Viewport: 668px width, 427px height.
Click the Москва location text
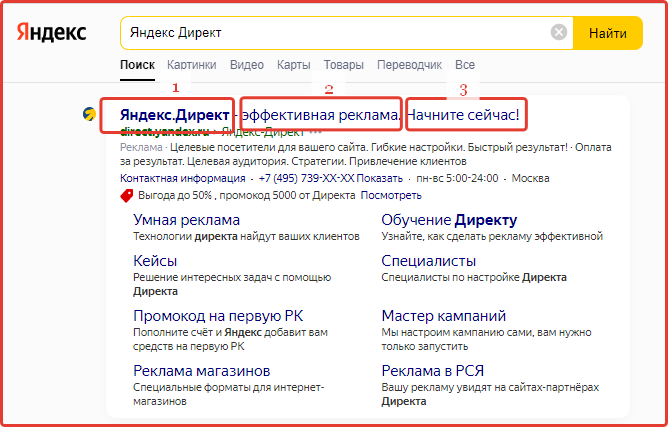[x=530, y=178]
